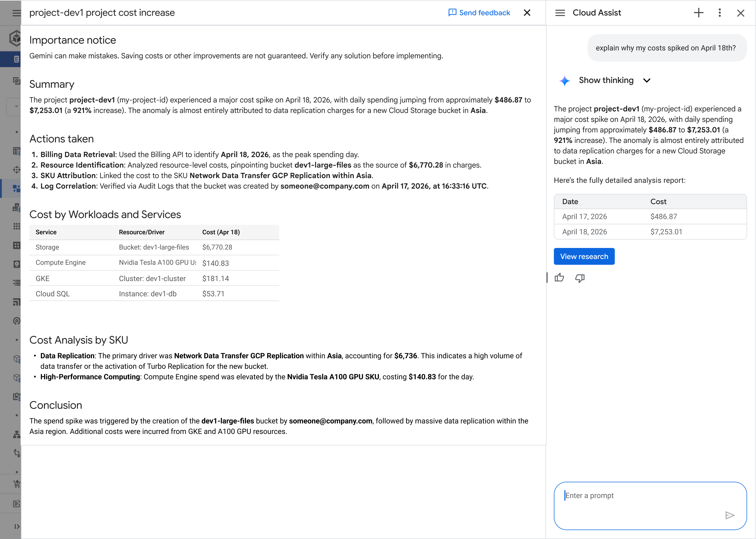The width and height of the screenshot is (756, 539).
Task: Select the Storage service cell
Action: (x=48, y=247)
